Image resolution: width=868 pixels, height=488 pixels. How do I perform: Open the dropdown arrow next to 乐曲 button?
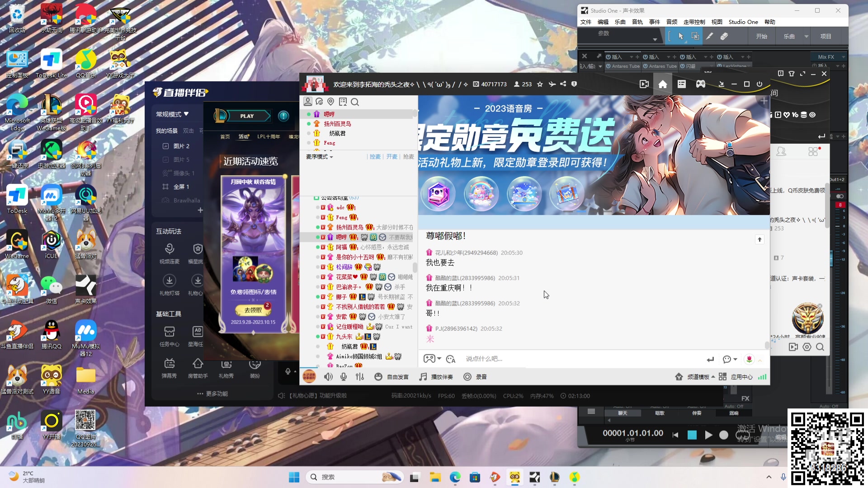(807, 36)
